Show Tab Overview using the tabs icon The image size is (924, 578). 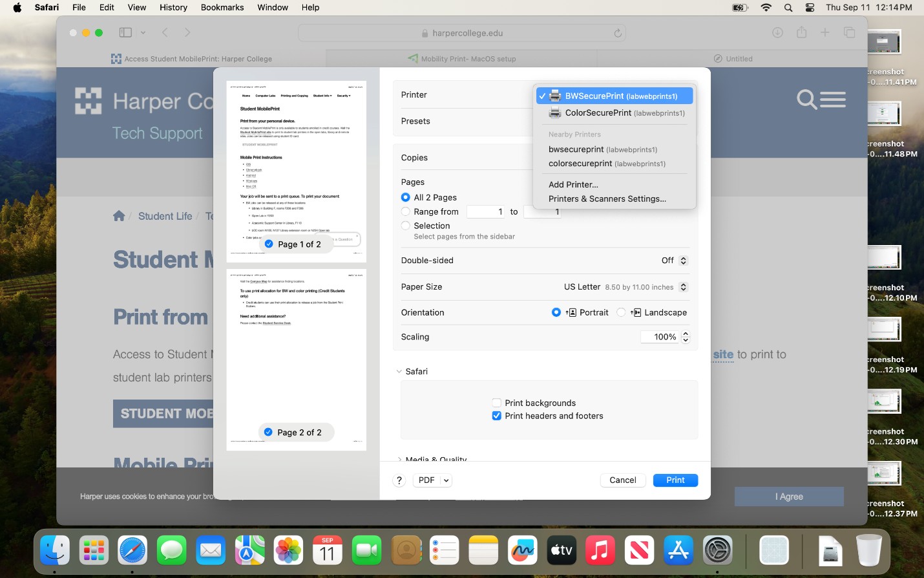(848, 32)
